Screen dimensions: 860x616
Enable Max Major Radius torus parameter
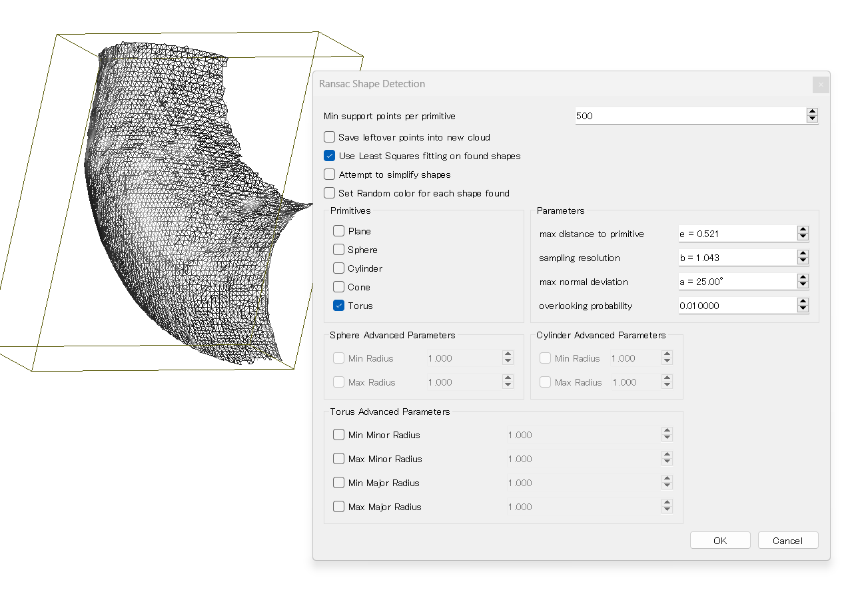(339, 507)
